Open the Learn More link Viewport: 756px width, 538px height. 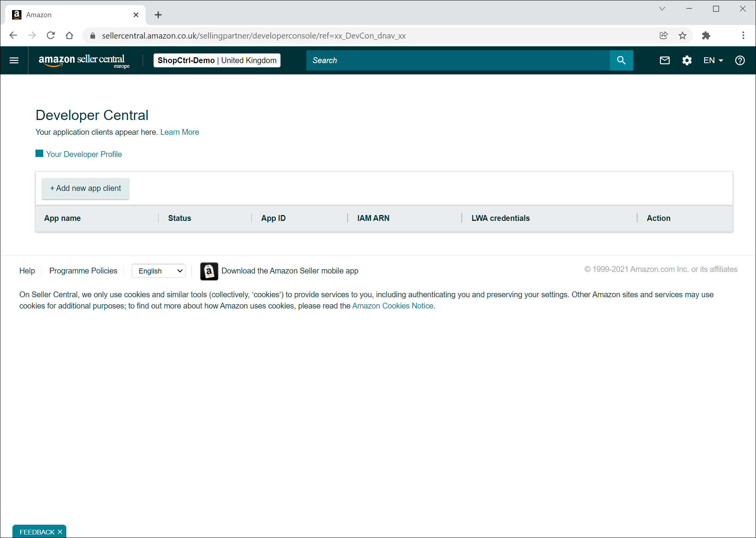(180, 132)
